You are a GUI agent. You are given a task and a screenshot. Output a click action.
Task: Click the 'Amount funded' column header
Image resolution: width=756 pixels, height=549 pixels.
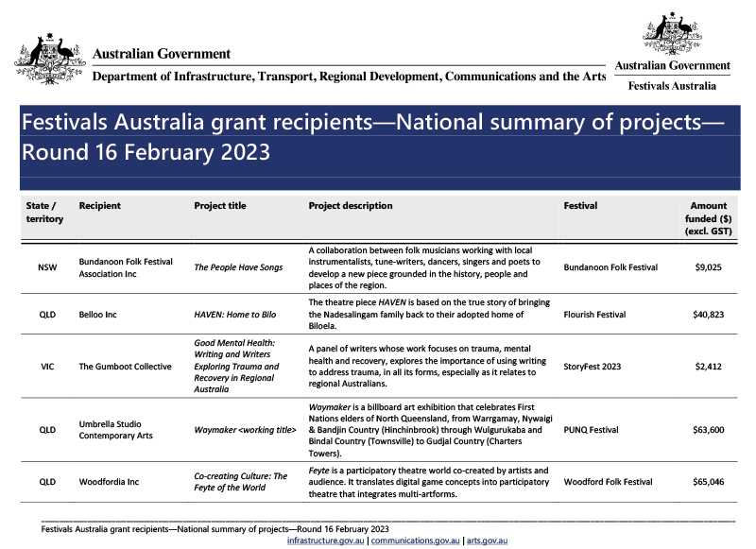(709, 217)
